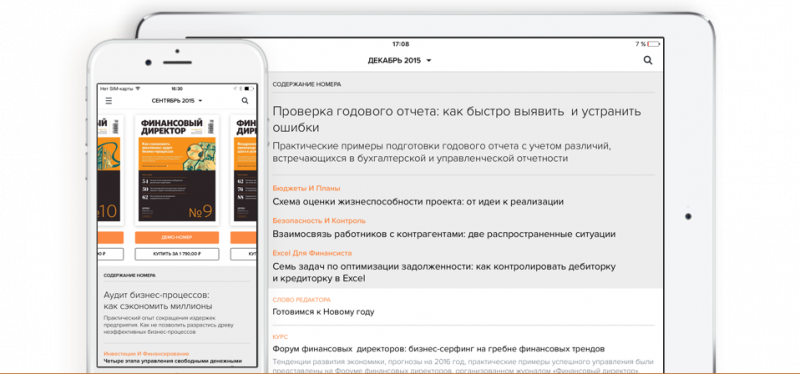
Task: Tap the tablet's search magnifier icon
Action: pos(648,60)
